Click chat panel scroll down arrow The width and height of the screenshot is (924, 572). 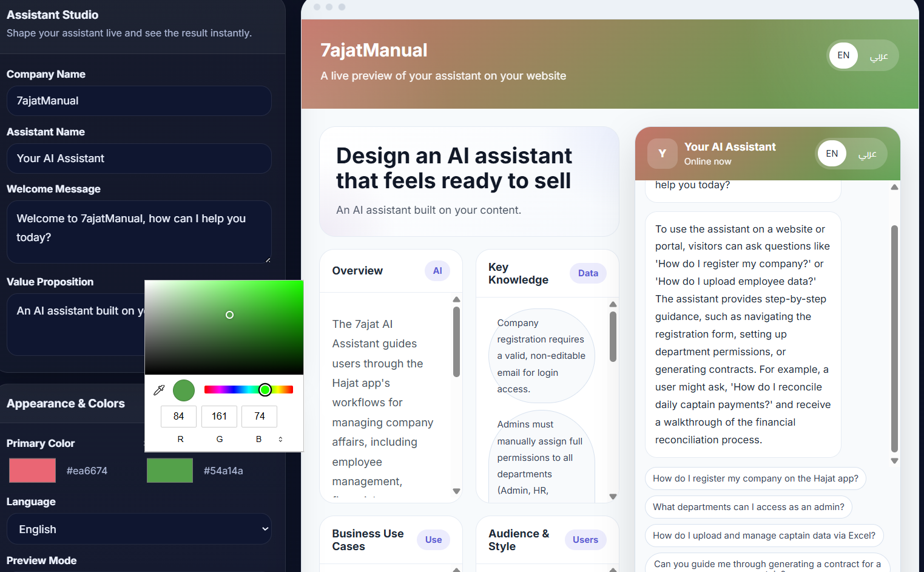click(894, 461)
